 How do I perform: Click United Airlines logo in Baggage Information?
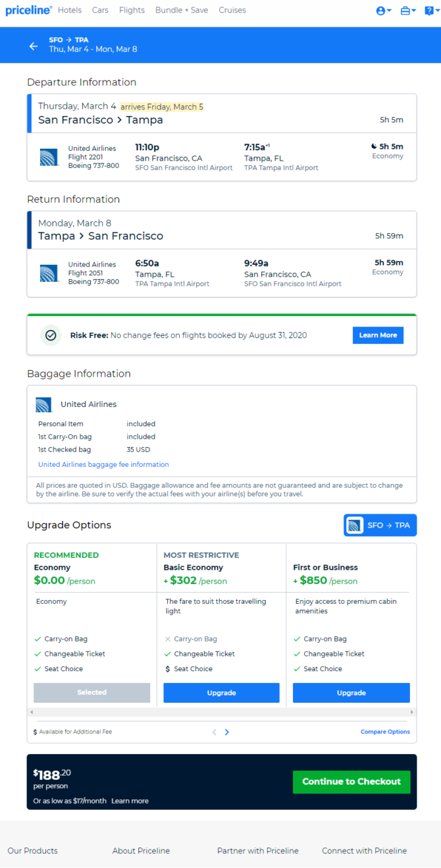pos(44,404)
